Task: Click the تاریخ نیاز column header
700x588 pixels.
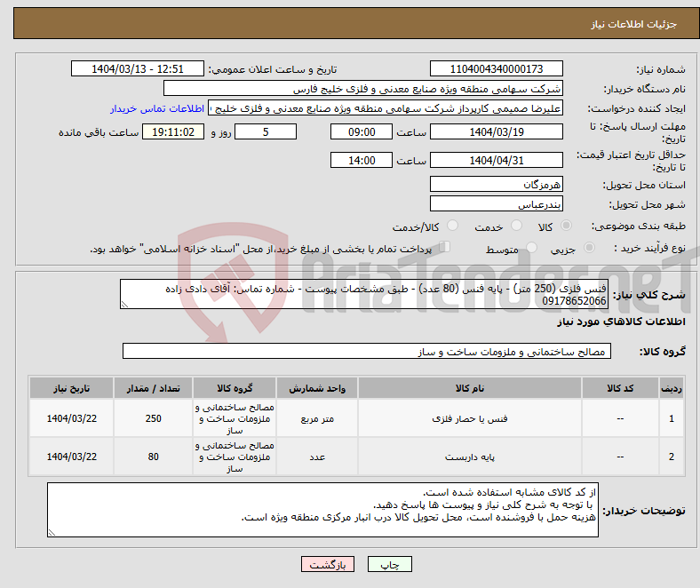Action: coord(71,388)
